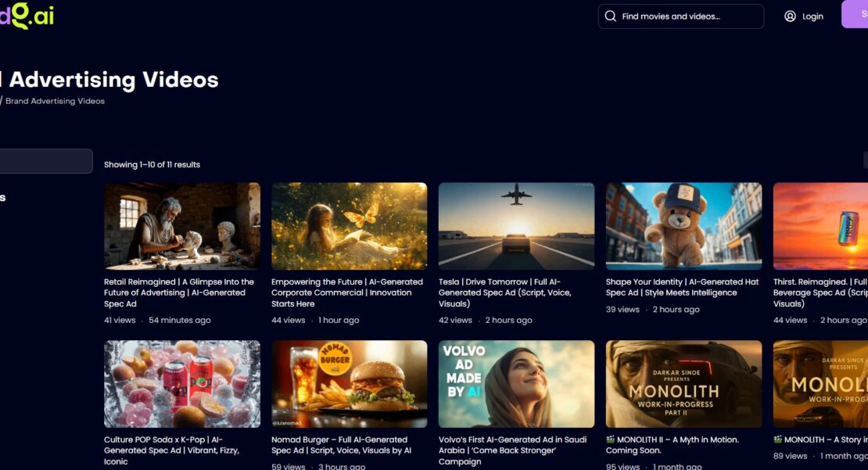Open the rightmost MONOLITH work-in-progress thumbnail

820,384
